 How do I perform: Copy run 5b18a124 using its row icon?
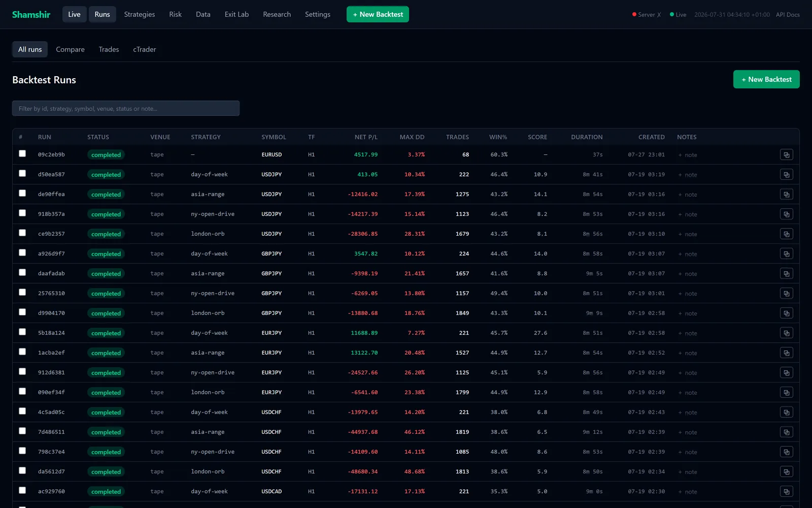(x=786, y=333)
